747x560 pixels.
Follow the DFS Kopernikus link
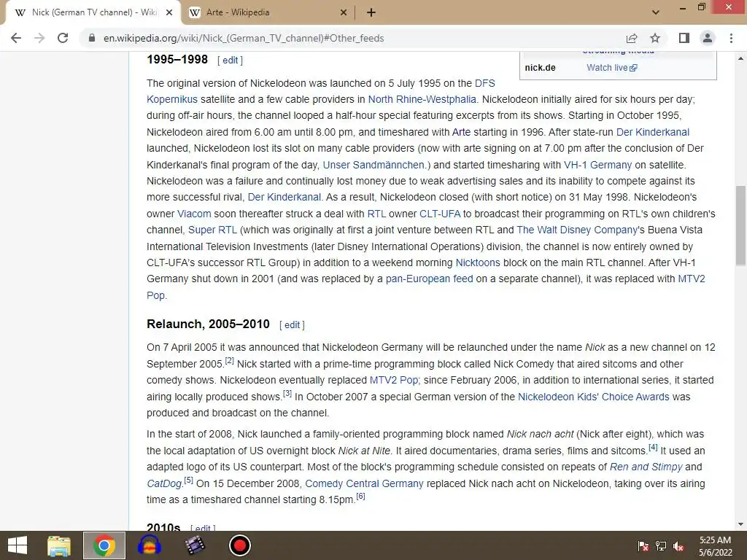pos(484,83)
